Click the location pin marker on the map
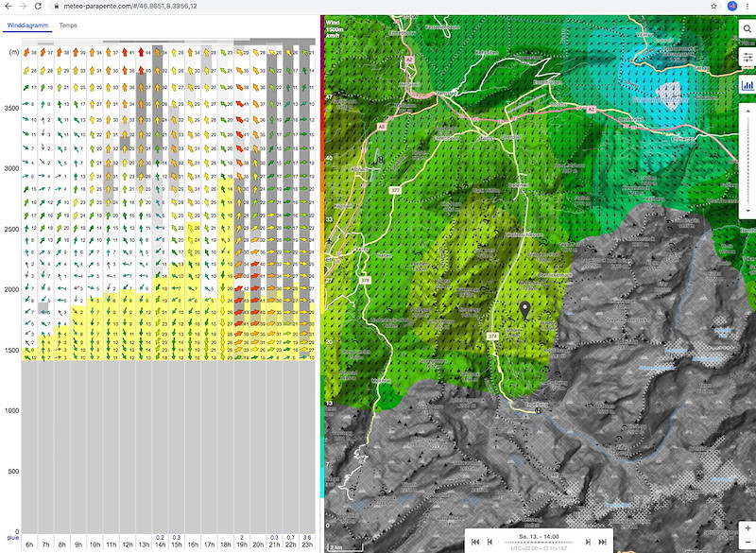Screen dimensions: 756x553 pyautogui.click(x=525, y=309)
